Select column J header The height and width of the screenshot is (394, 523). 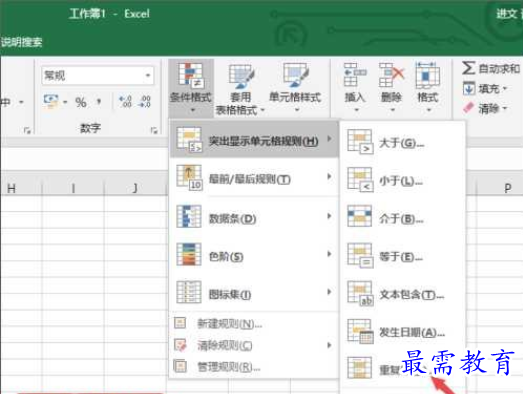(x=135, y=188)
